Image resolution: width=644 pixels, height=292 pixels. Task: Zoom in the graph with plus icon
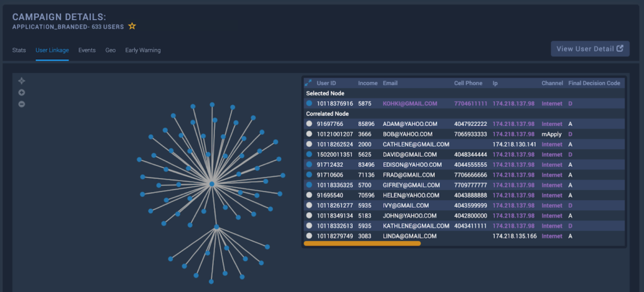pos(22,93)
